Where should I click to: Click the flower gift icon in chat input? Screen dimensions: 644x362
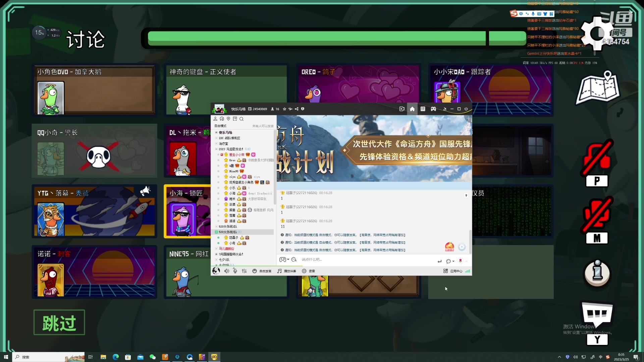pos(460,260)
